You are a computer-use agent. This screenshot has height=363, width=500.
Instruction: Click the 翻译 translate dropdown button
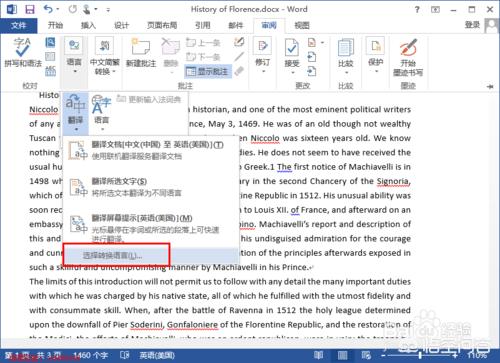(75, 113)
